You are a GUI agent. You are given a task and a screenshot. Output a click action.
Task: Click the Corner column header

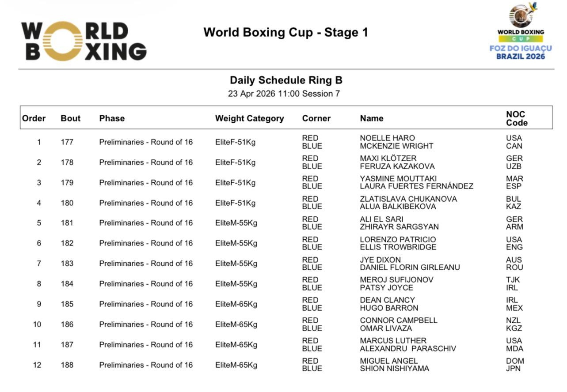pos(316,118)
